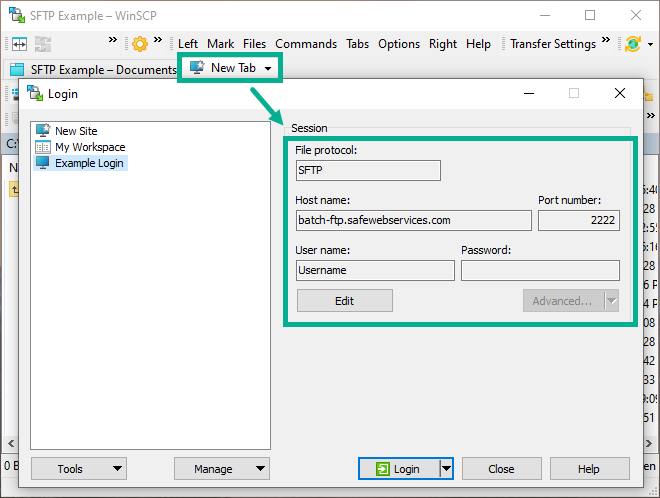Open the Commands menu

pos(306,44)
